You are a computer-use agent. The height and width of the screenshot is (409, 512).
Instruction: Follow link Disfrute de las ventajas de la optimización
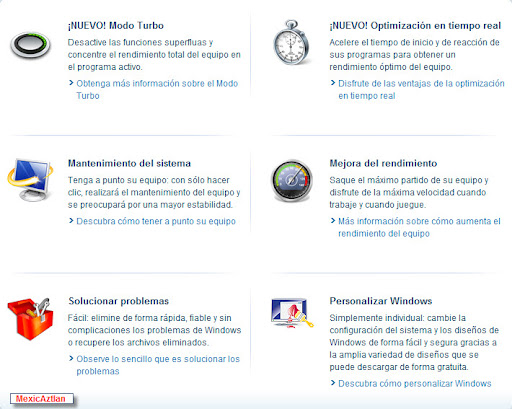tap(421, 89)
